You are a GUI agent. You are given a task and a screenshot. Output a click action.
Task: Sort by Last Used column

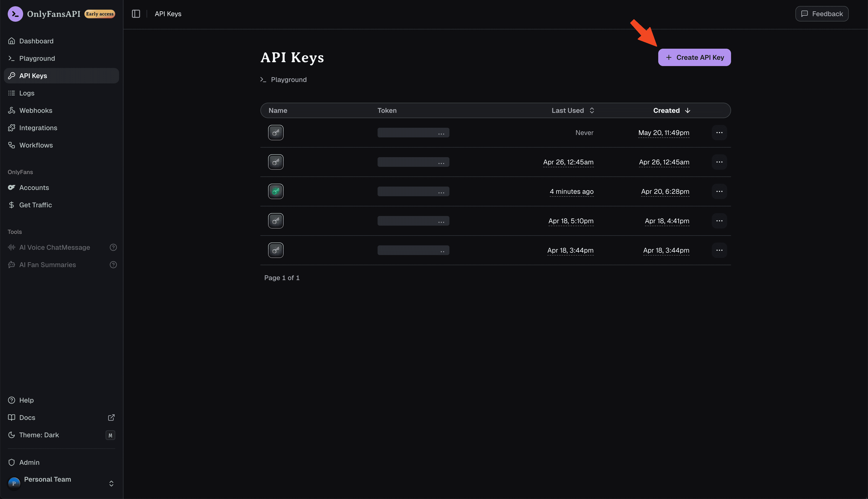(x=573, y=110)
